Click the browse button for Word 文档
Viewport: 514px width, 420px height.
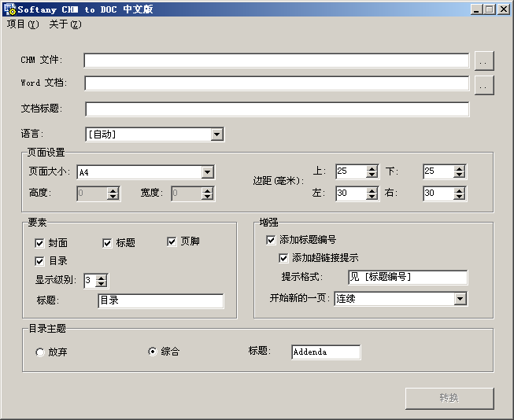click(484, 84)
